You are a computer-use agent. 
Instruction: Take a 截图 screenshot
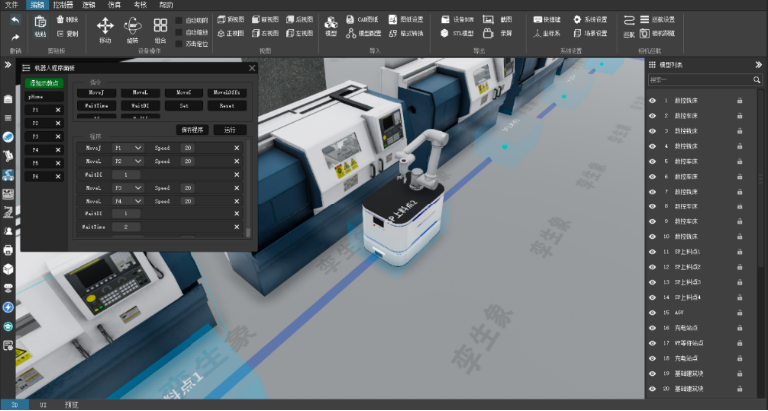[x=498, y=20]
